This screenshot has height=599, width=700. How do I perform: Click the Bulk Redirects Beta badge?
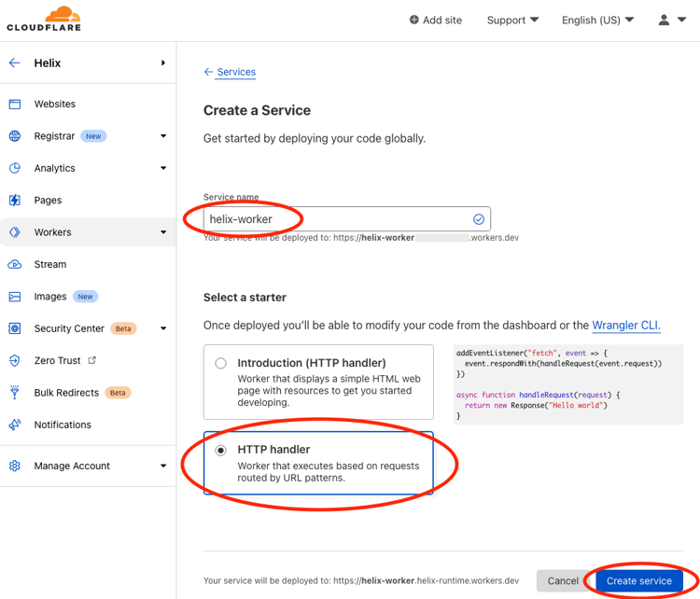coord(118,393)
